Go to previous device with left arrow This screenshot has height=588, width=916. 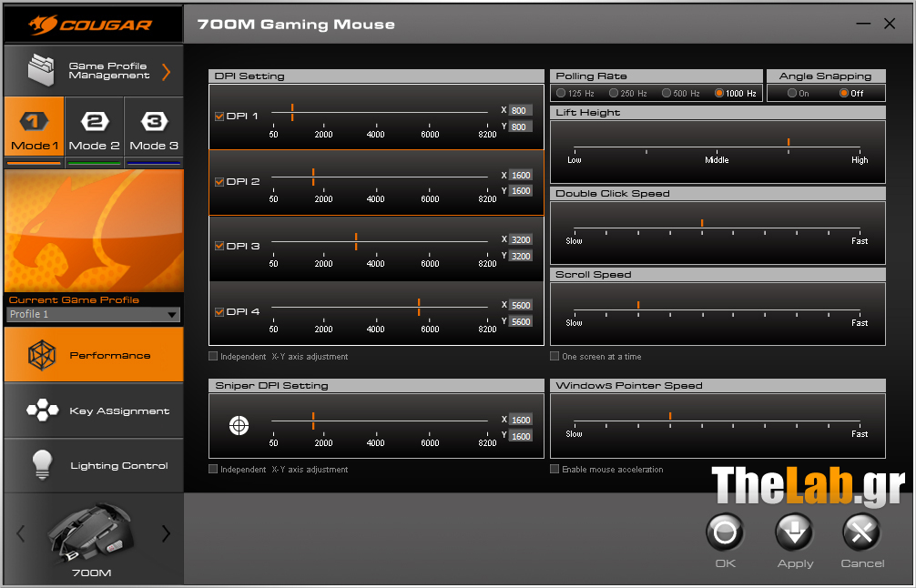click(21, 533)
